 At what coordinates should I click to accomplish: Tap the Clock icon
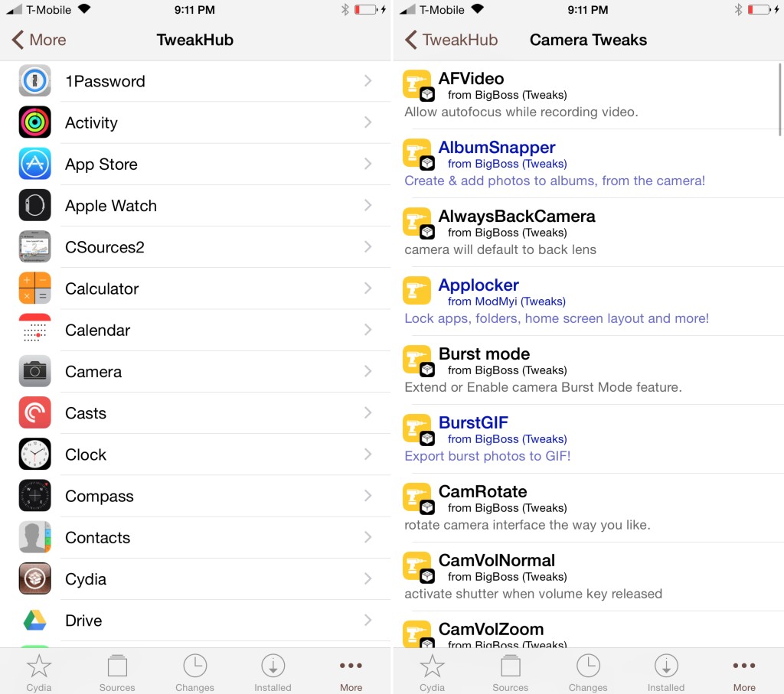pos(34,454)
